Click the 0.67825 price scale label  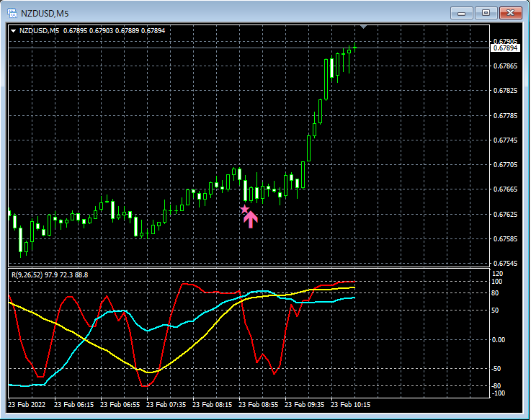point(505,91)
